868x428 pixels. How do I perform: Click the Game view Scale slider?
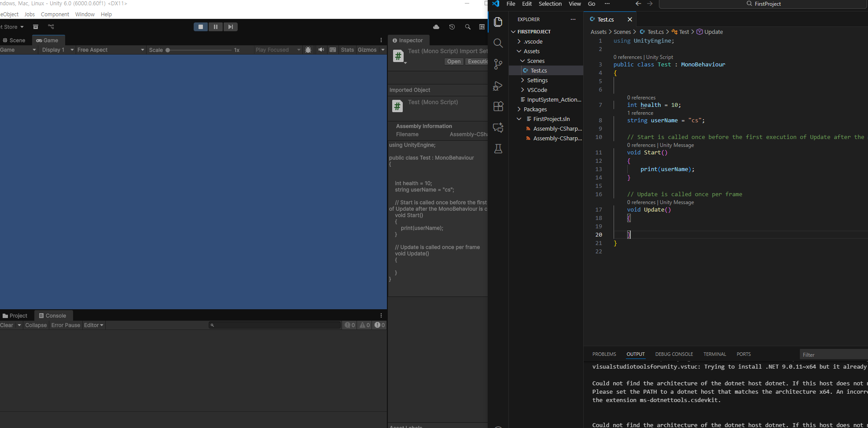tap(199, 50)
